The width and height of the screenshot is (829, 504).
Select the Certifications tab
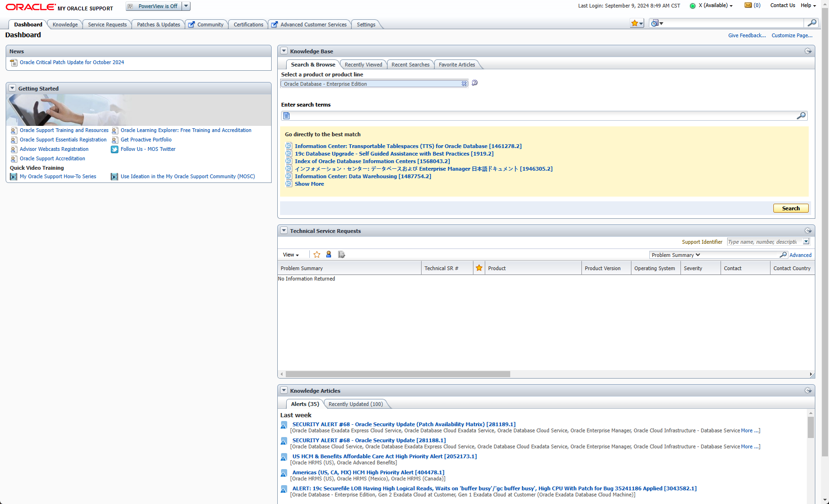(249, 25)
